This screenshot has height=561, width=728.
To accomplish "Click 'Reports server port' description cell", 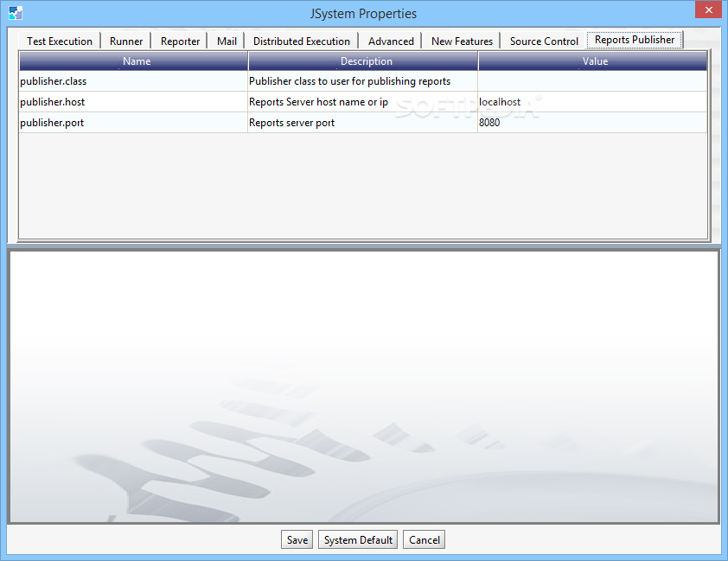I will click(362, 123).
